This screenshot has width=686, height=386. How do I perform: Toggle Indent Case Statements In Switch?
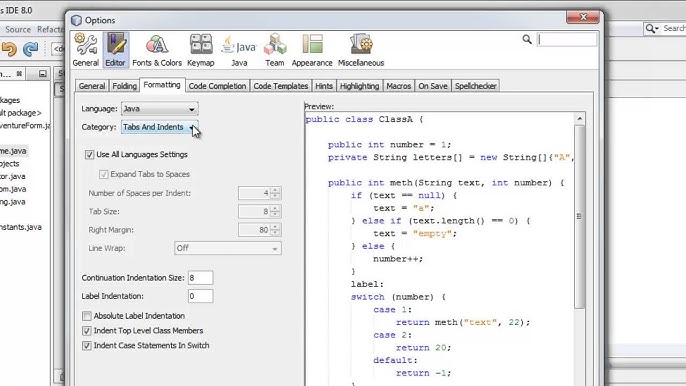click(x=87, y=346)
